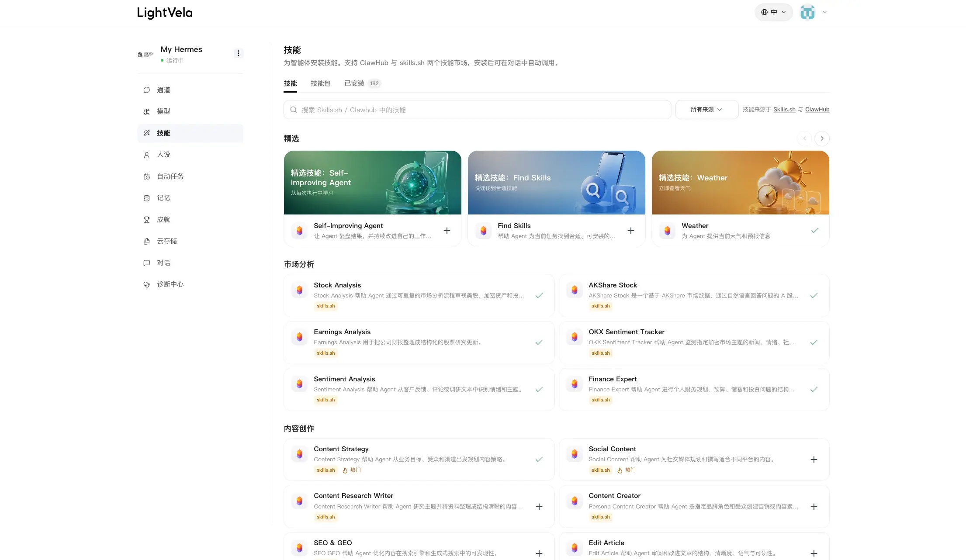This screenshot has height=560, width=966.
Task: Click the AKShare Stock installed checkmark
Action: 814,296
